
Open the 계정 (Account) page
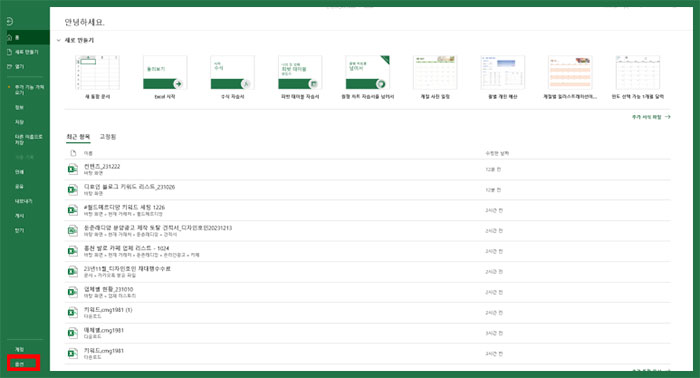[19, 349]
